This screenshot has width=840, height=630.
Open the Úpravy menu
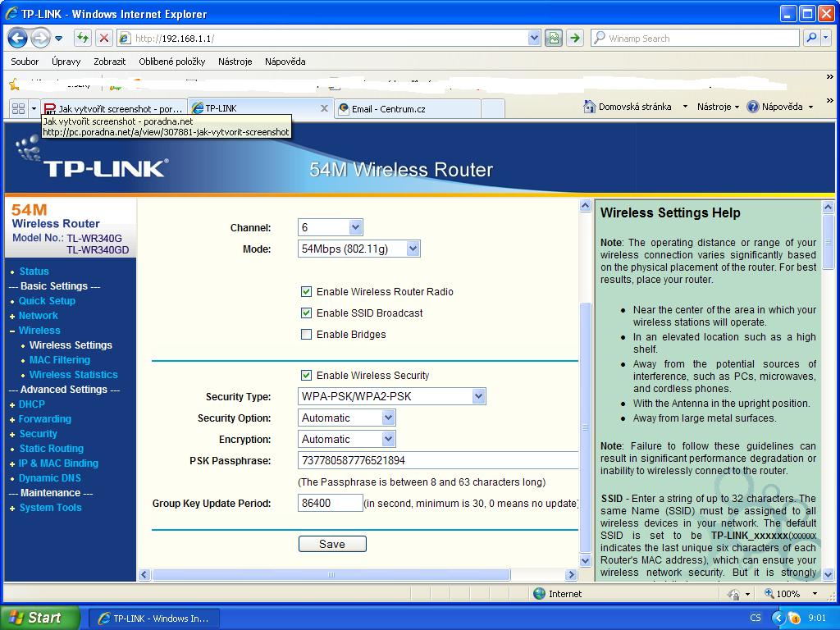click(66, 62)
